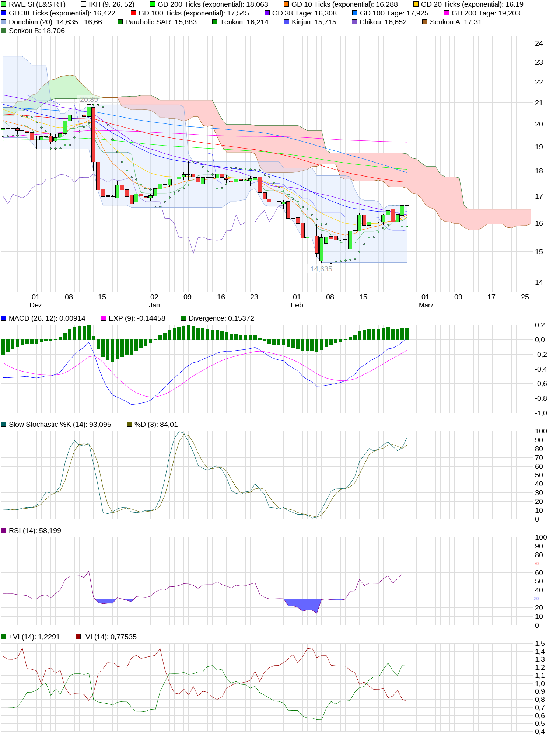Click 'GD 38 Ticks (exponential): 16,422' text

coord(62,13)
